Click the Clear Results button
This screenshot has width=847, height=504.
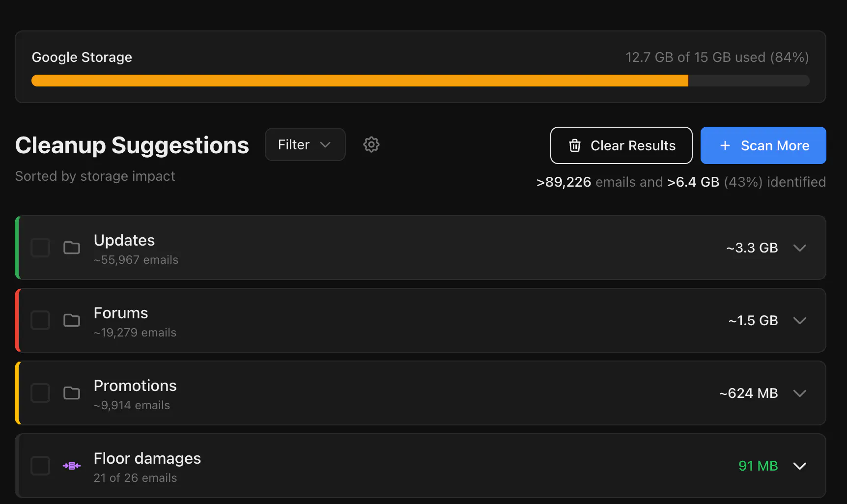point(621,145)
